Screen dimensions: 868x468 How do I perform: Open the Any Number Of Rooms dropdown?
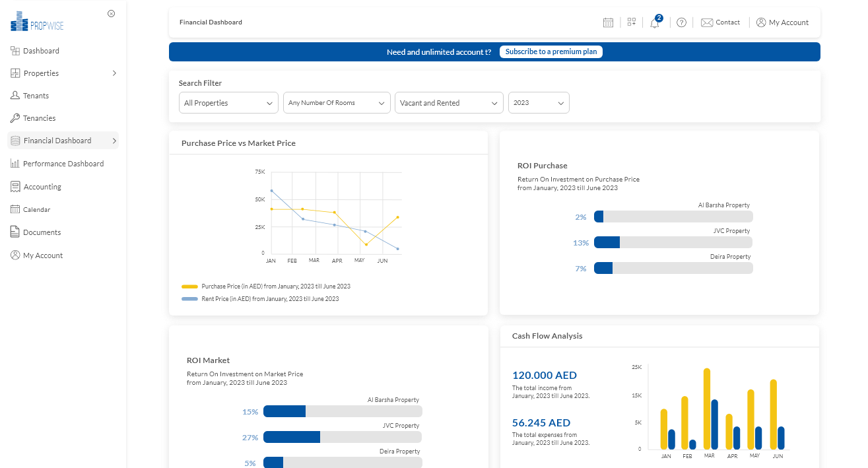pos(337,102)
